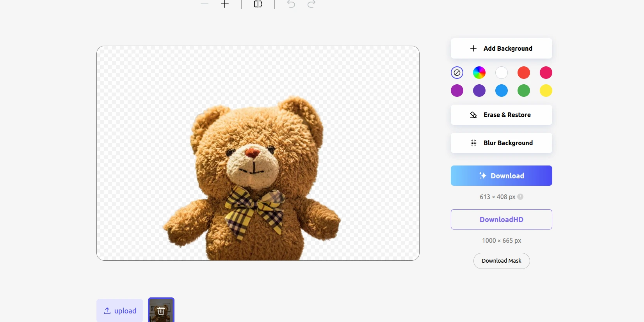
Task: Delete the uploaded teddy bear thumbnail
Action: point(161,311)
